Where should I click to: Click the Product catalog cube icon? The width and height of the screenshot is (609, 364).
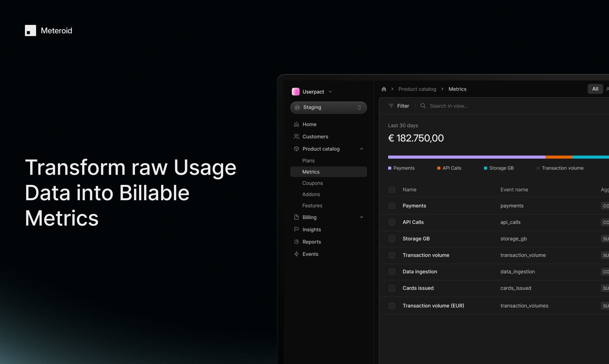pyautogui.click(x=296, y=149)
